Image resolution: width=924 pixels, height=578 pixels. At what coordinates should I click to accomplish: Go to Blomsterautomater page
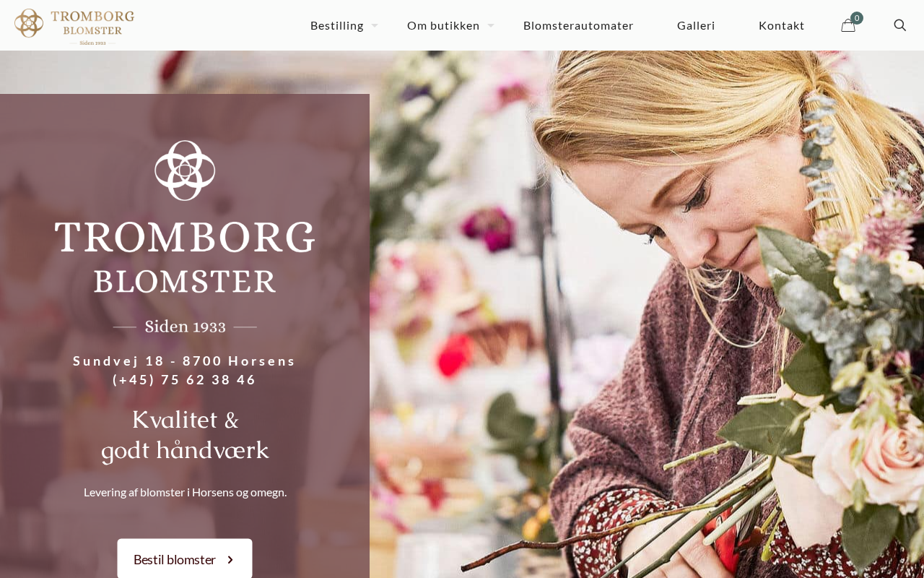(578, 25)
